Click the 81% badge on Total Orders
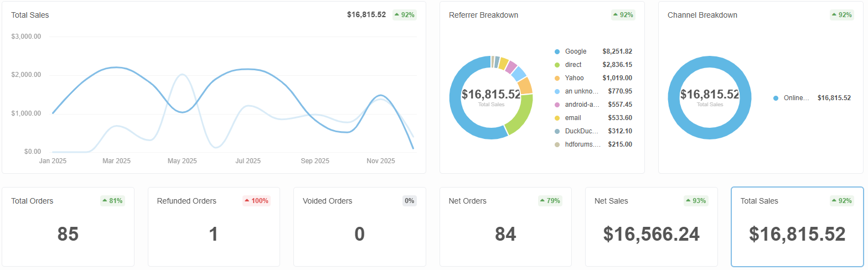 112,201
